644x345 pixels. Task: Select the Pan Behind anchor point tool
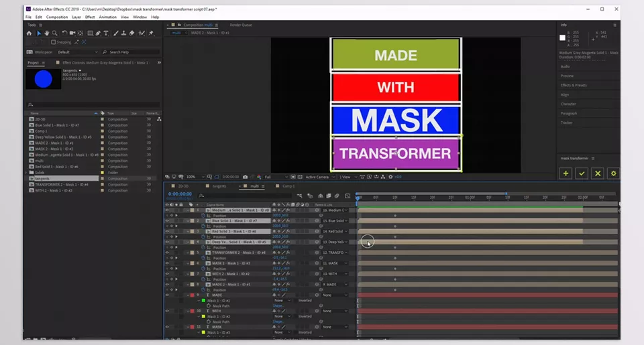[x=80, y=33]
